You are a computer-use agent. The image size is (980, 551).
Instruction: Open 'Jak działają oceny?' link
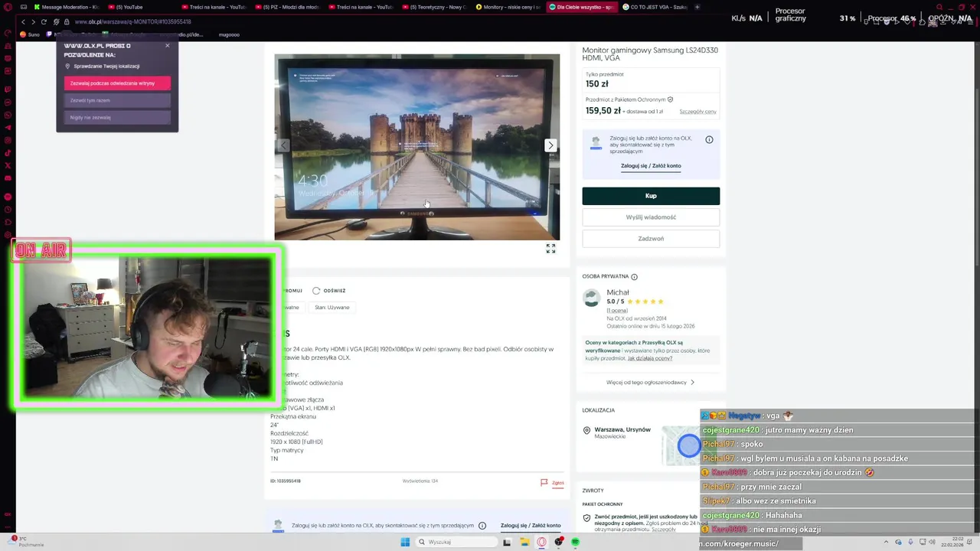tap(650, 358)
